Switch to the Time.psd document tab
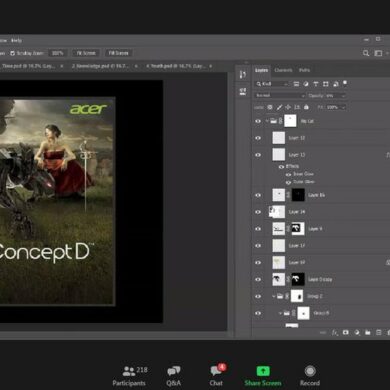The height and width of the screenshot is (390, 390). (28, 66)
